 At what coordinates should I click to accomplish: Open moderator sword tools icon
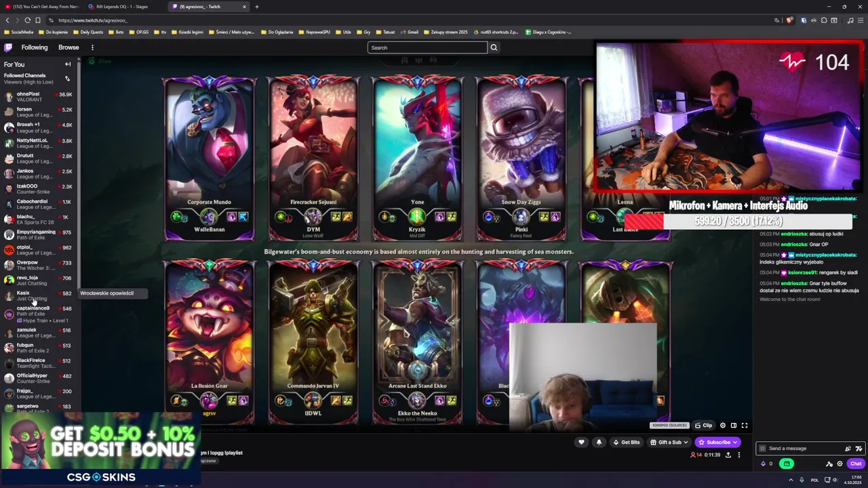point(829,464)
